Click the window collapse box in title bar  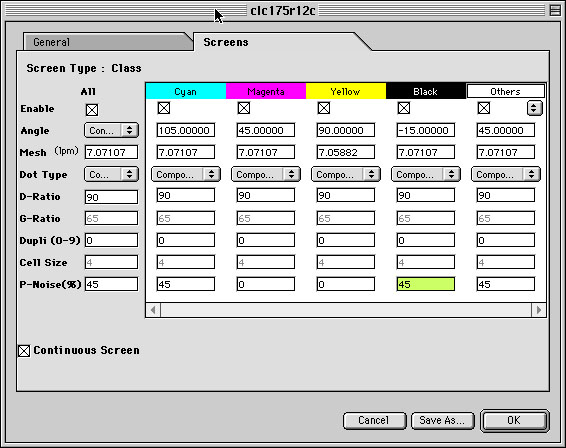(555, 10)
